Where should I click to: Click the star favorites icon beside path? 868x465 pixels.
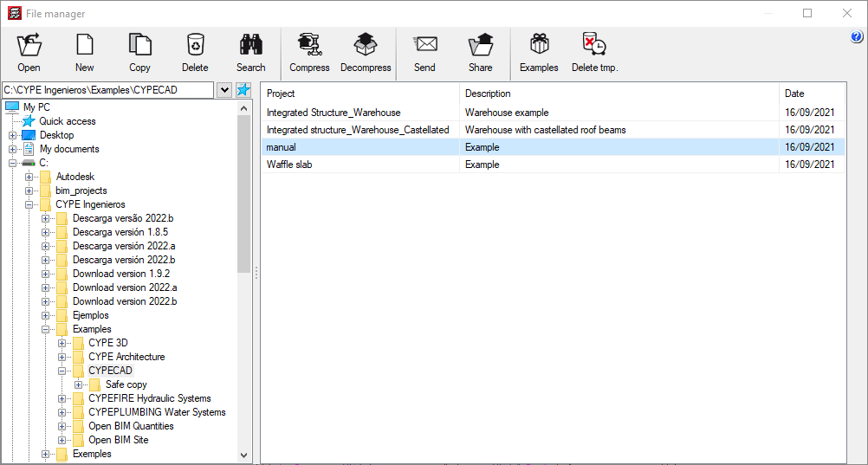[243, 90]
